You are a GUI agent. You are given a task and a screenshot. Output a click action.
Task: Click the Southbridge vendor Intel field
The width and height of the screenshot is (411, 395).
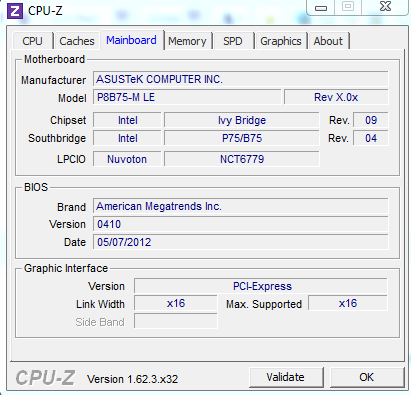(127, 138)
